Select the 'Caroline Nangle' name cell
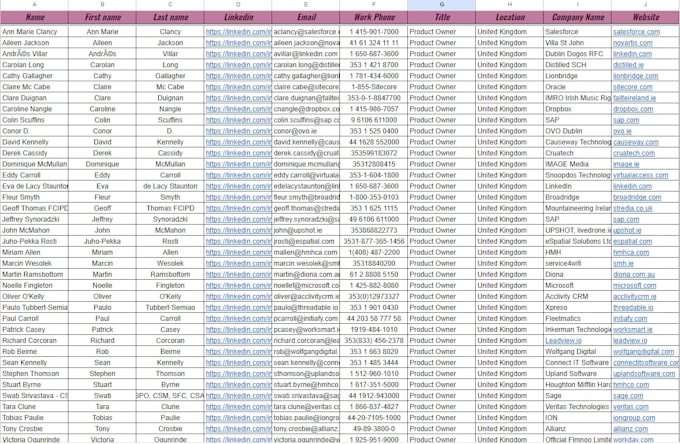The width and height of the screenshot is (680, 444). [34, 109]
